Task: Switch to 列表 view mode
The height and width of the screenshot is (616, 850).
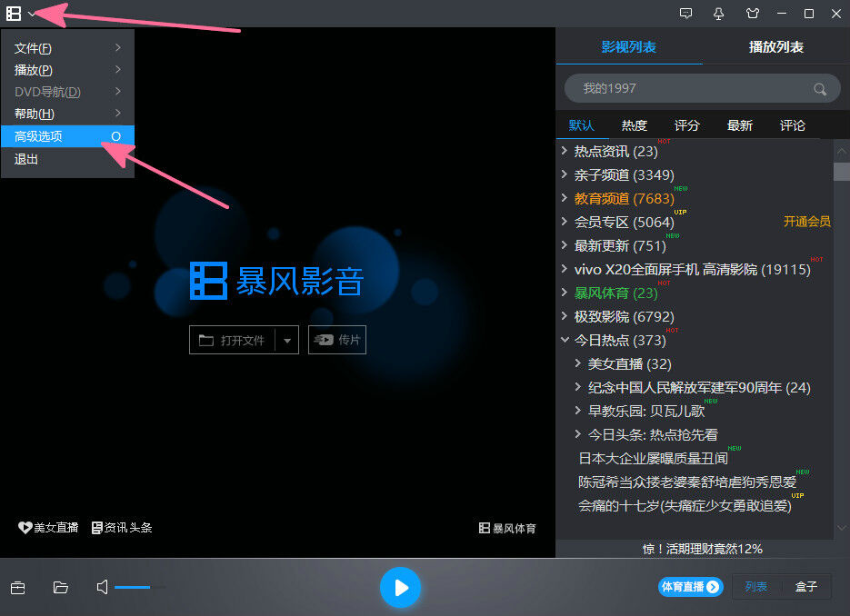Action: click(x=757, y=587)
